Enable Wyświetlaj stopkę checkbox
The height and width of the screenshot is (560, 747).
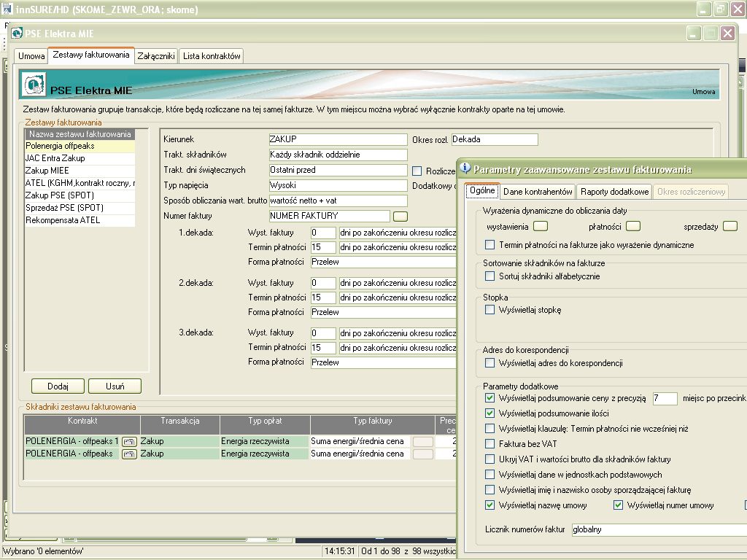click(489, 309)
